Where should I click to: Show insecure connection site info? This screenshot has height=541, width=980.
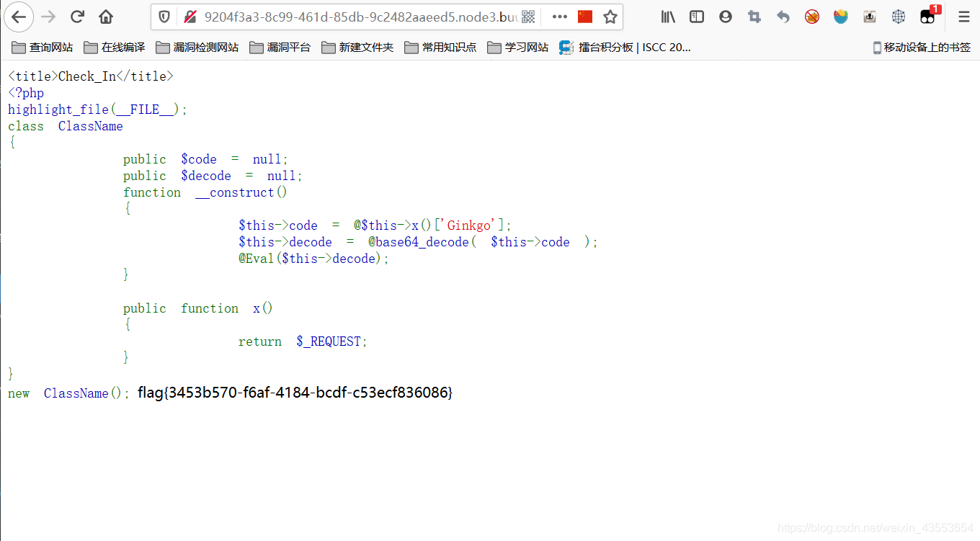click(x=190, y=17)
